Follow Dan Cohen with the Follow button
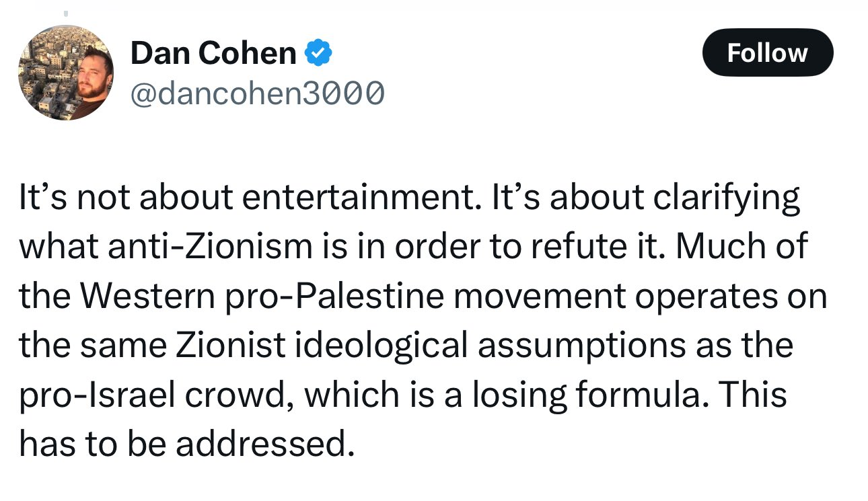 (x=767, y=52)
